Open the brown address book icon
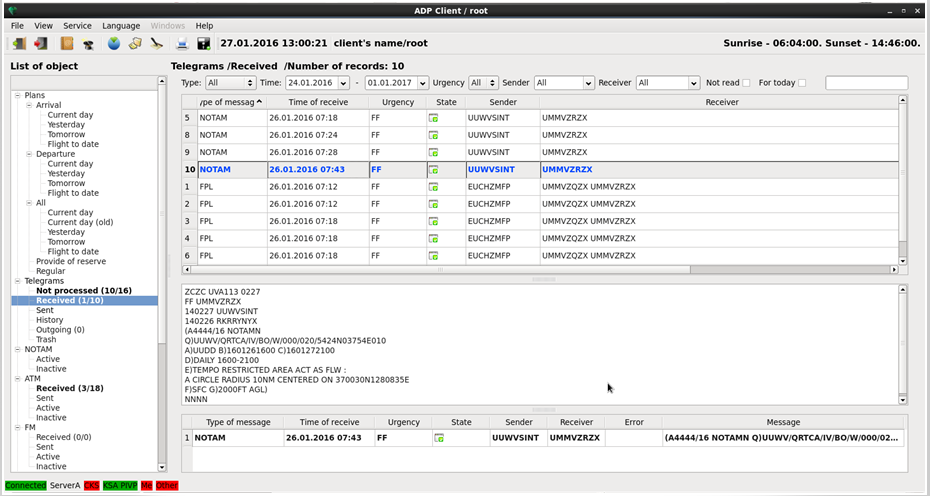Viewport: 930px width, 496px height. coord(67,44)
